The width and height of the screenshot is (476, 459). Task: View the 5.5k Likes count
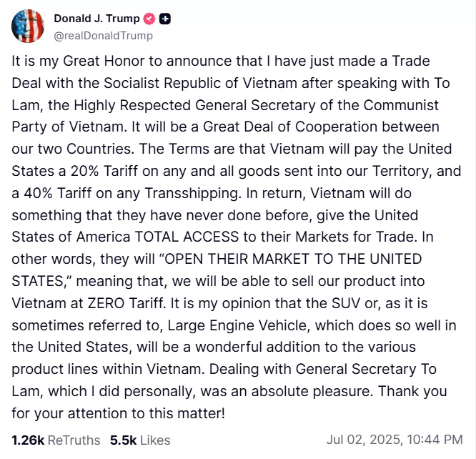pos(123,440)
